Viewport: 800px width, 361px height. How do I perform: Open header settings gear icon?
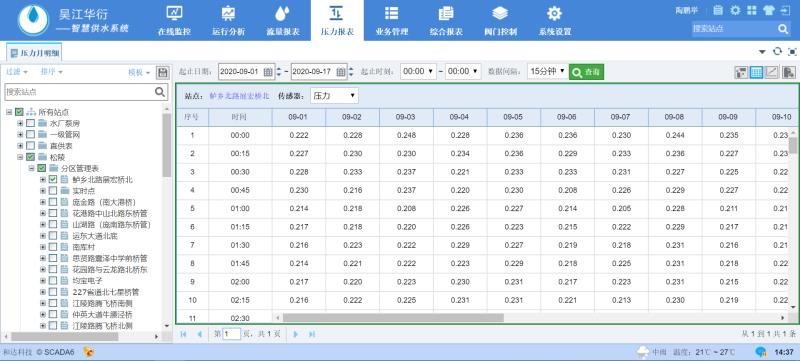click(x=735, y=10)
